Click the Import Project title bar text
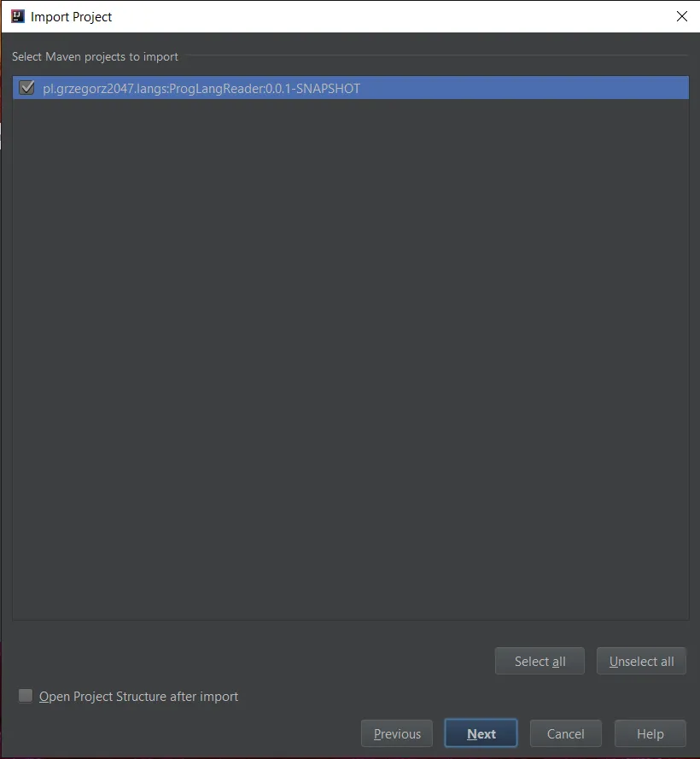The height and width of the screenshot is (759, 700). coord(71,17)
